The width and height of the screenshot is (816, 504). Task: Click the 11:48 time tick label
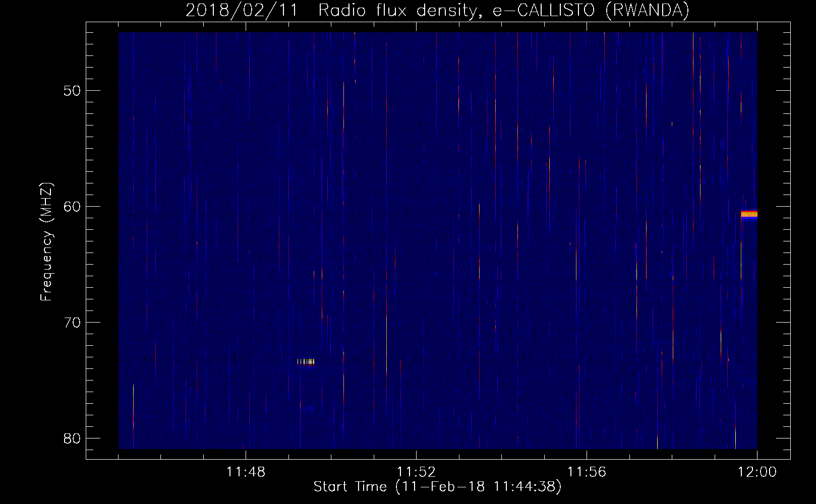pos(246,472)
